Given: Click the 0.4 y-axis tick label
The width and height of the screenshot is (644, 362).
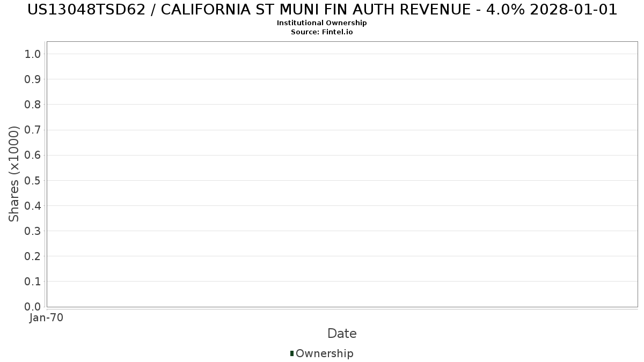Looking at the screenshot, I should 33,206.
